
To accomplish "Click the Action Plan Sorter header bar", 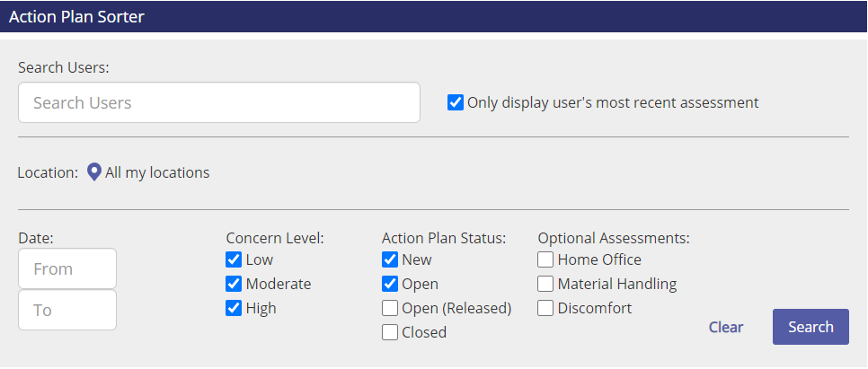I will click(434, 16).
